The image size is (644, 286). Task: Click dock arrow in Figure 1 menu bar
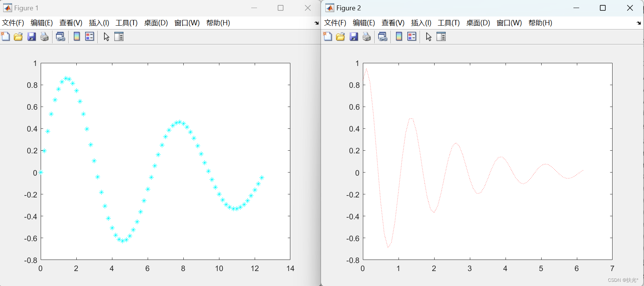coord(316,23)
